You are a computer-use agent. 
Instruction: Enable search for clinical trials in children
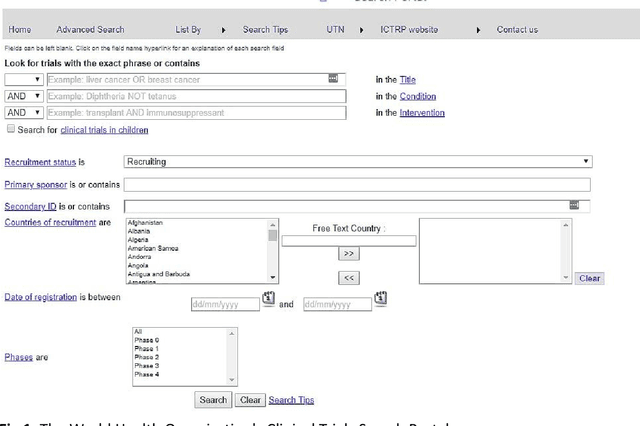[x=11, y=129]
